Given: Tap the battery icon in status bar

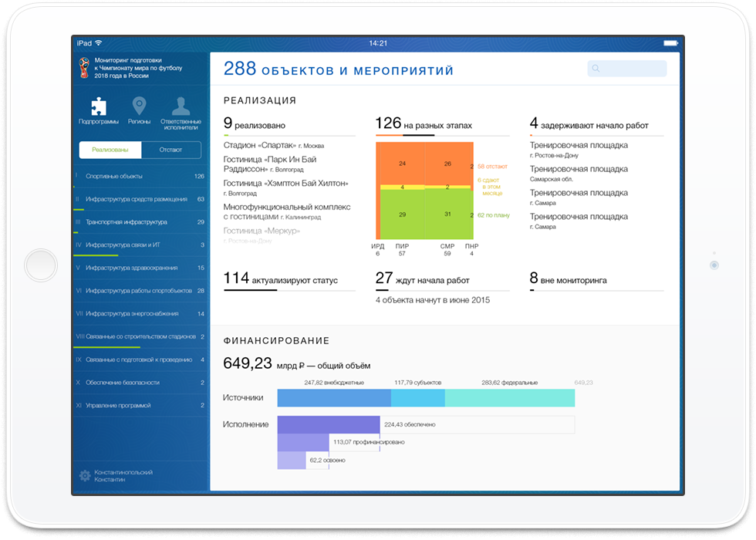Looking at the screenshot, I should [x=670, y=43].
